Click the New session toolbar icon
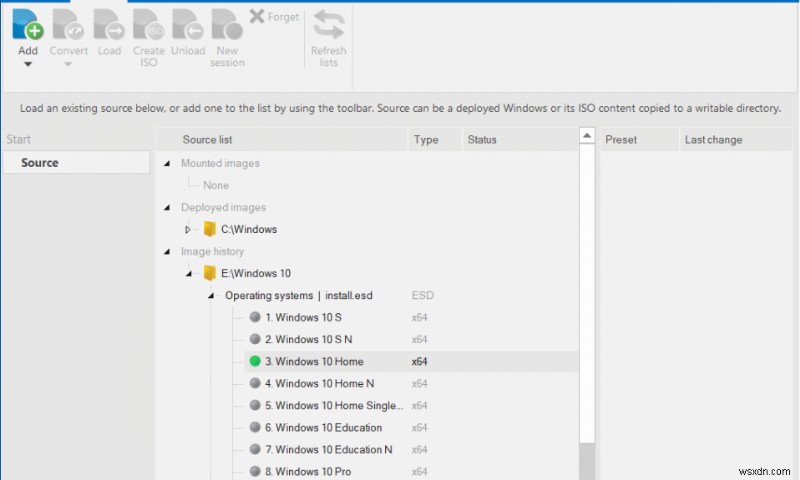800x480 pixels. click(227, 23)
